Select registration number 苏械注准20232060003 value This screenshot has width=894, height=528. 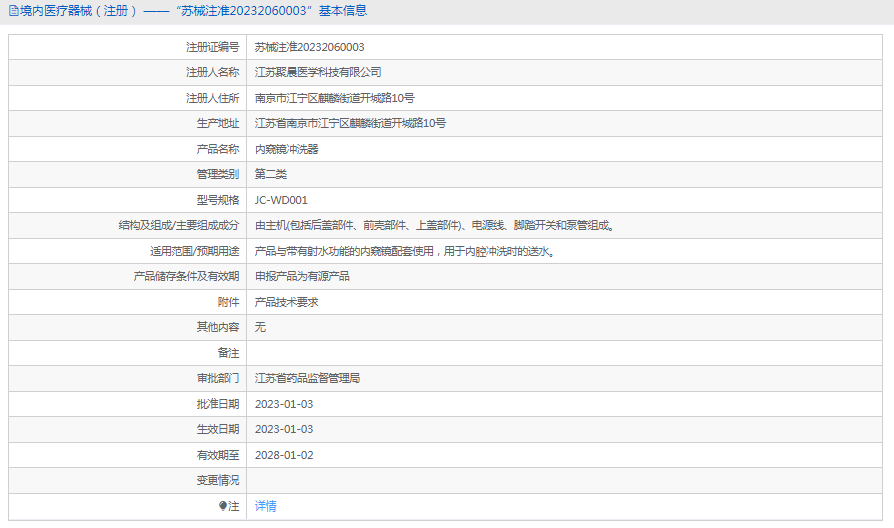coord(310,47)
